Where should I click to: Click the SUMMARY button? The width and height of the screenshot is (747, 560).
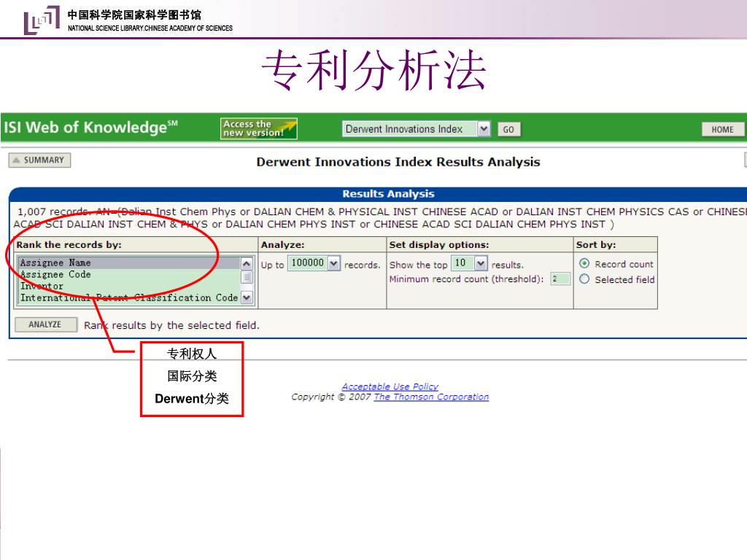39,160
